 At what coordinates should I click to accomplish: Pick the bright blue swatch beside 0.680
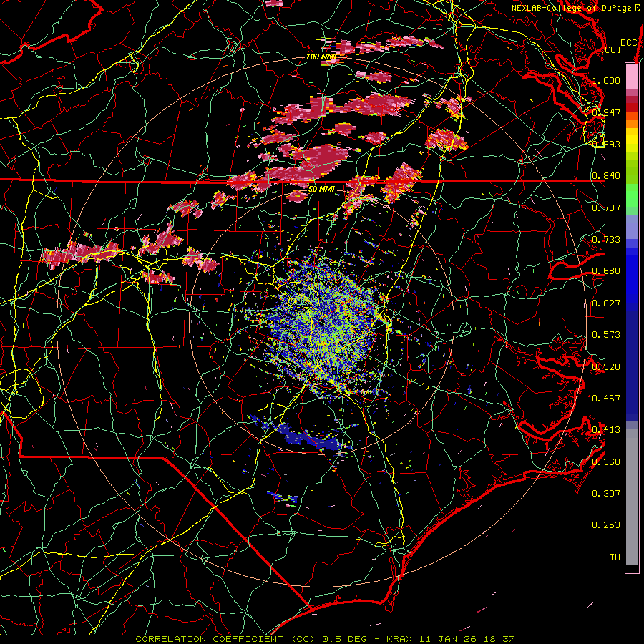[x=632, y=275]
